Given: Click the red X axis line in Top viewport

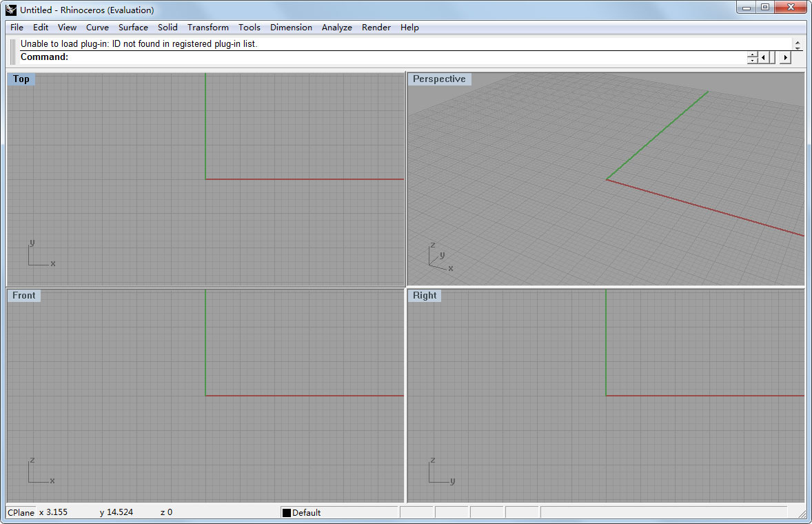Looking at the screenshot, I should coord(305,179).
